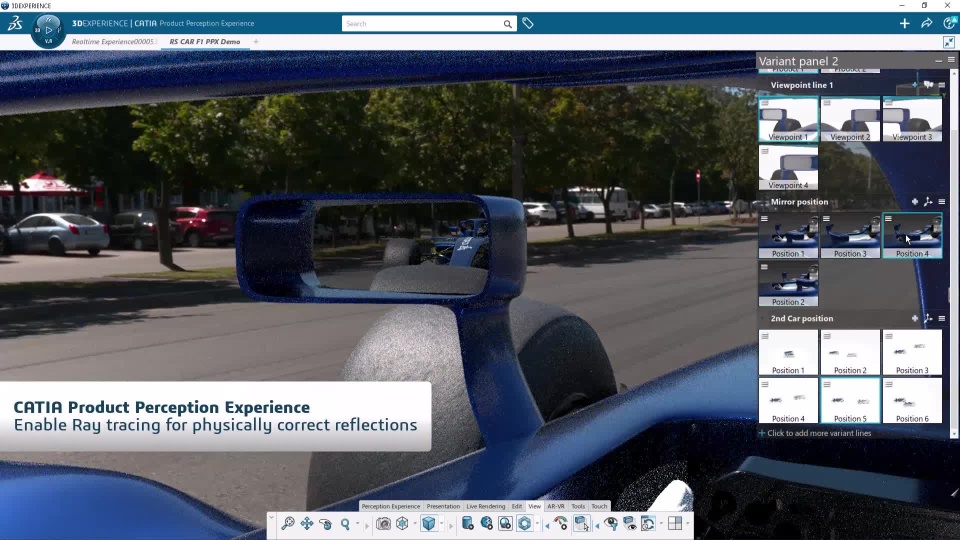Click 2nd Car position add plus icon
960x540 pixels.
click(x=915, y=318)
